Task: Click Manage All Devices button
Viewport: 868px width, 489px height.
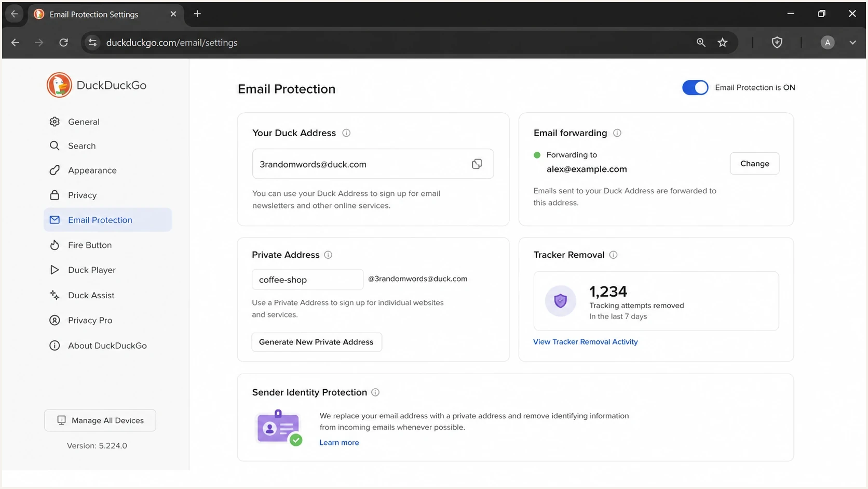Action: [x=100, y=420]
